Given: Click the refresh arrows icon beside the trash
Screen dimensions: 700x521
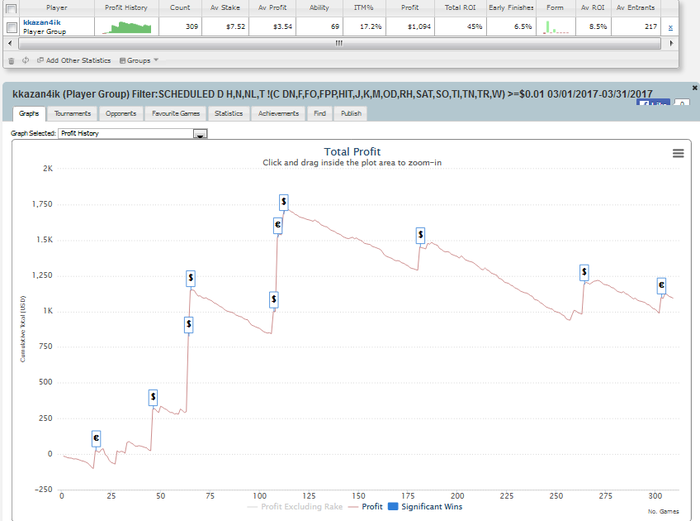Looking at the screenshot, I should click(x=25, y=60).
